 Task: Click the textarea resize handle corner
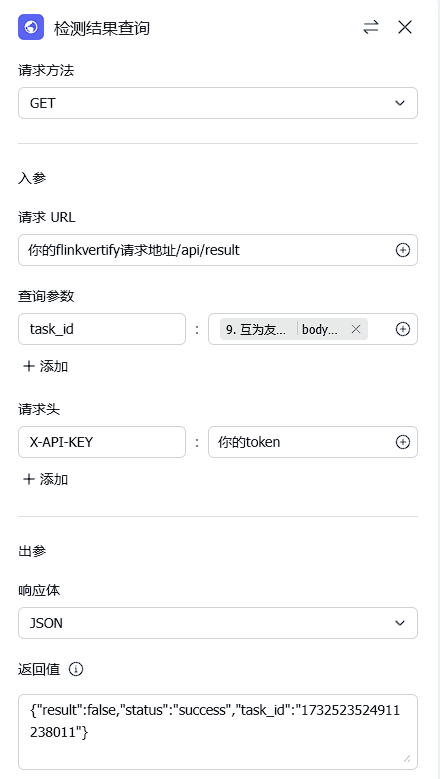tap(407, 758)
